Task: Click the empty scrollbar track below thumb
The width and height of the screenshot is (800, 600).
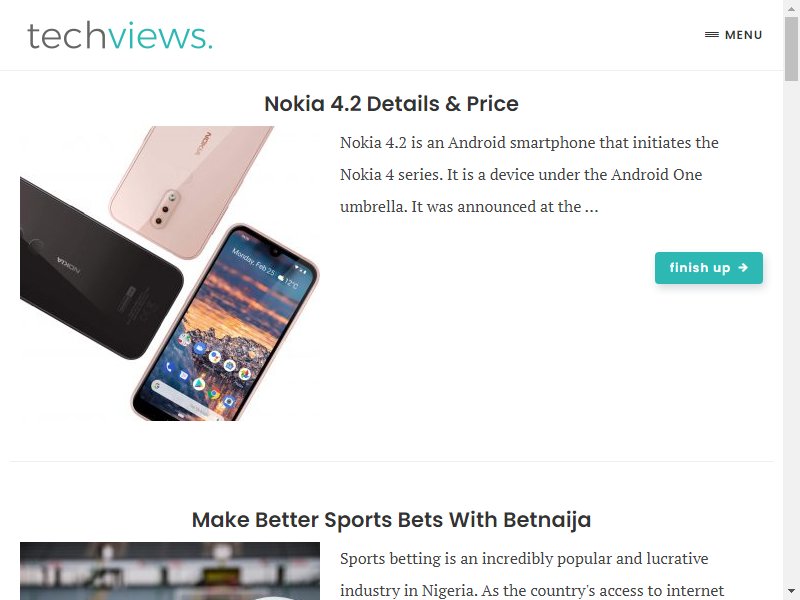Action: [x=791, y=332]
